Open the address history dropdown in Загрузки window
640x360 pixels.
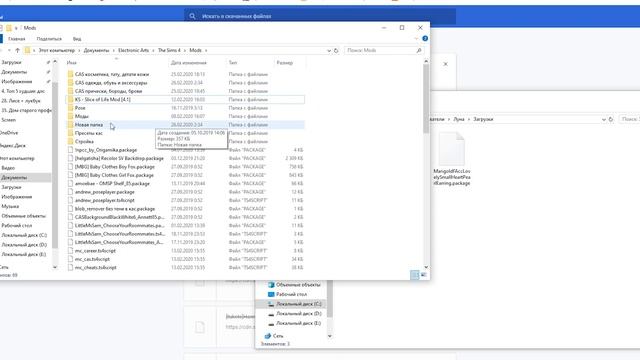[604, 119]
